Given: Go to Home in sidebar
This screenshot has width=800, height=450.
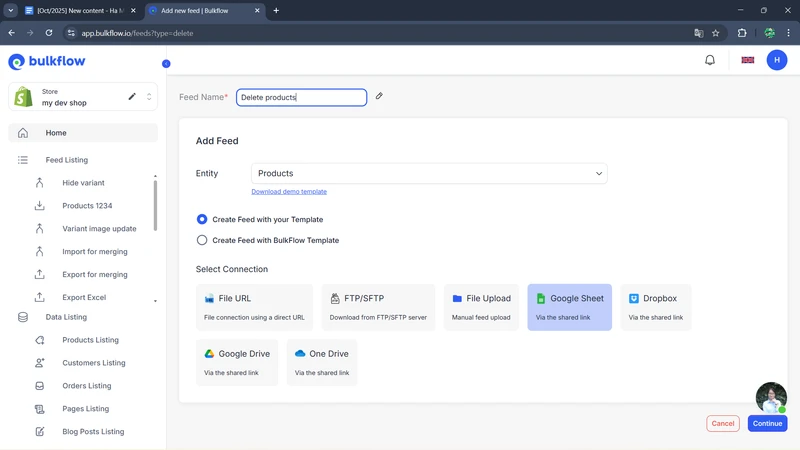Looking at the screenshot, I should click(56, 133).
